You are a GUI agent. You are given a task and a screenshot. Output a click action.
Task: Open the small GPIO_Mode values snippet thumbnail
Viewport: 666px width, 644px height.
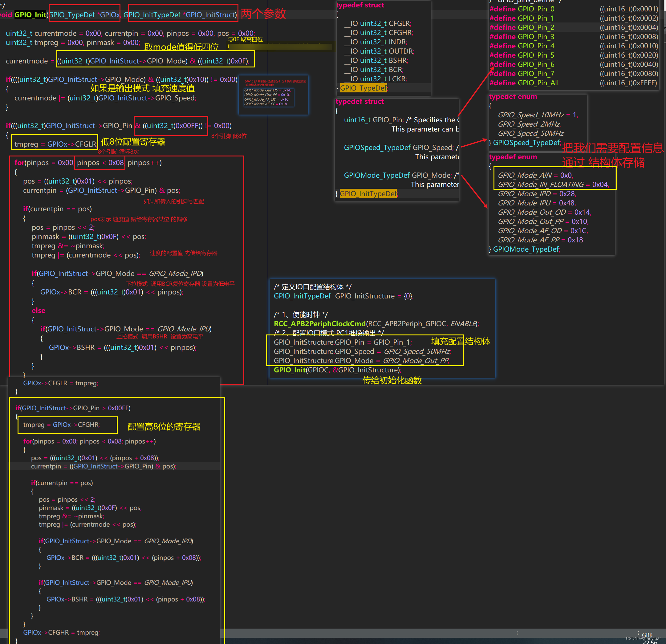(x=274, y=95)
